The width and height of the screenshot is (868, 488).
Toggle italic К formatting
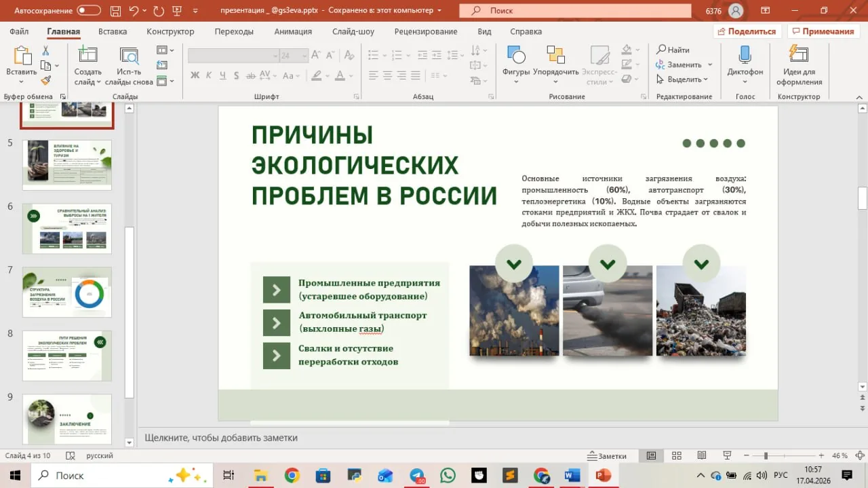pyautogui.click(x=210, y=75)
